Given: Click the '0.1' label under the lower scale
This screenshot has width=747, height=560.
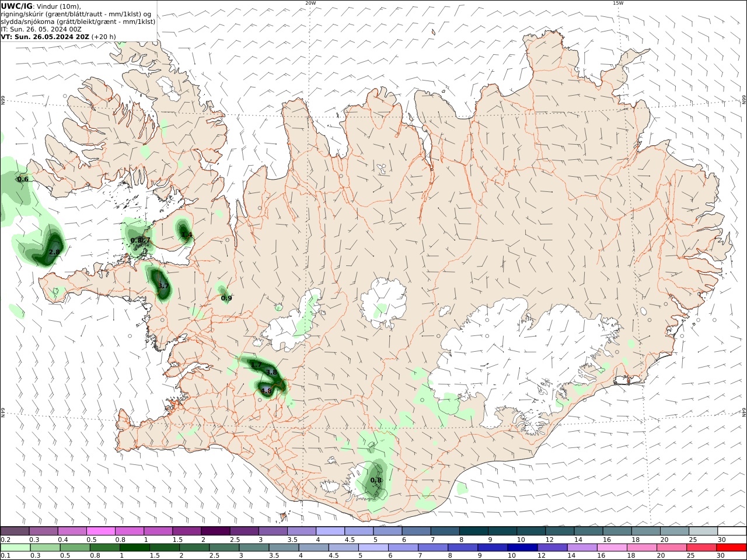Looking at the screenshot, I should click(5, 556).
